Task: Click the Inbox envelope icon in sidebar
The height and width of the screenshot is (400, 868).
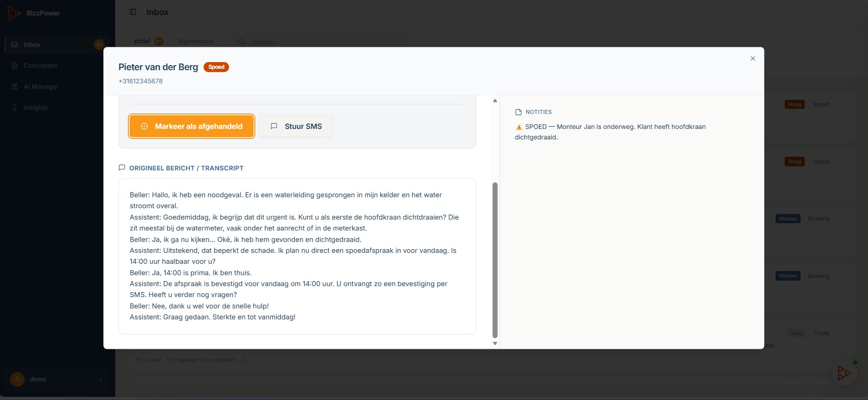Action: [15, 45]
